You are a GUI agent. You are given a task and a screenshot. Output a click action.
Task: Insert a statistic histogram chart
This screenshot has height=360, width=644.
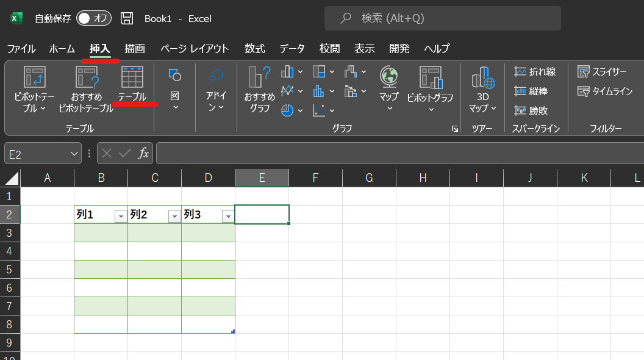click(319, 91)
